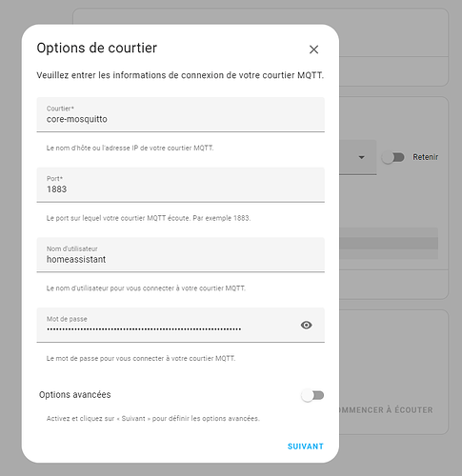462x476 pixels.
Task: Click the hint about the nom d'utilisateur
Action: point(146,288)
